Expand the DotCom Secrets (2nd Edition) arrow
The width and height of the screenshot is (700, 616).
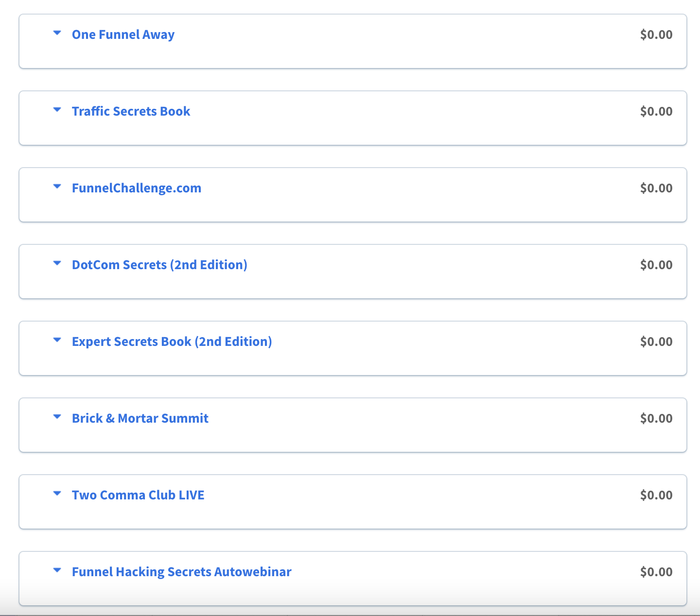coord(57,263)
